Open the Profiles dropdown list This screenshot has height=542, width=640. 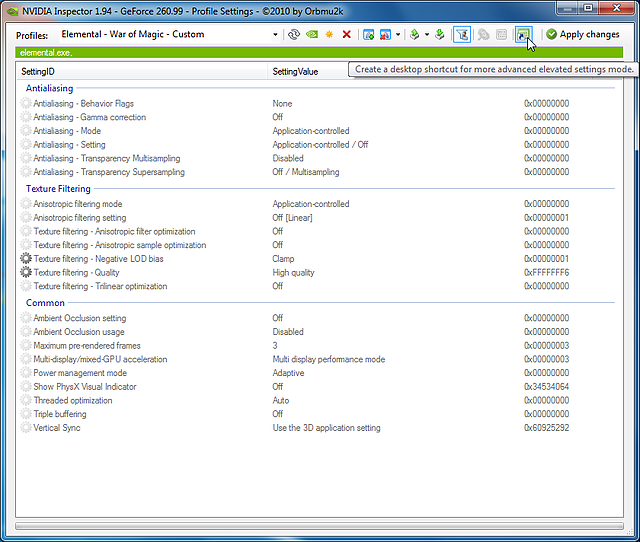click(276, 34)
